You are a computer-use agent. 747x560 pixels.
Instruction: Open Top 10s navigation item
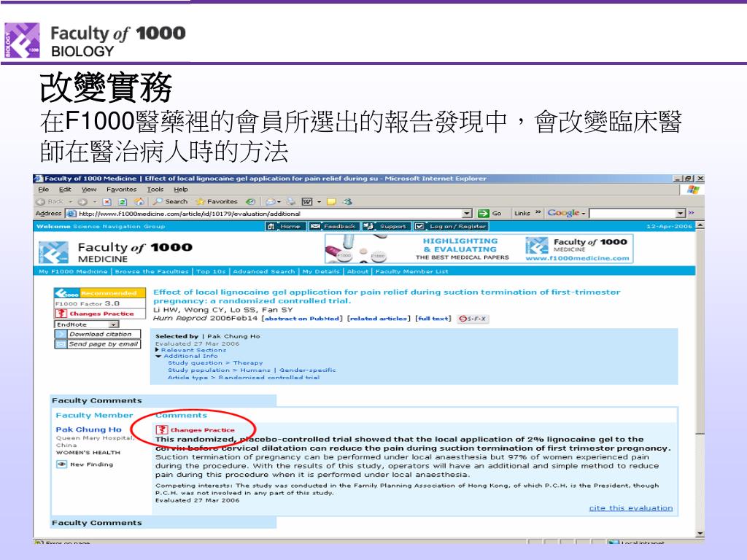click(211, 271)
